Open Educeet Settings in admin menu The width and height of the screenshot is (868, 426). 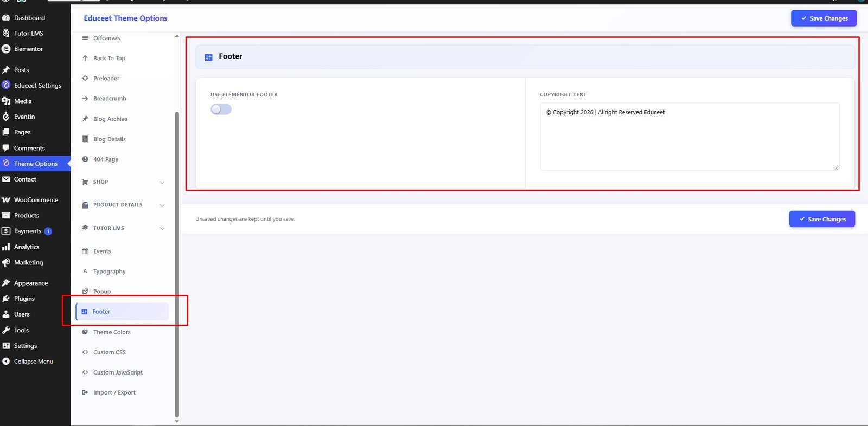pyautogui.click(x=35, y=86)
